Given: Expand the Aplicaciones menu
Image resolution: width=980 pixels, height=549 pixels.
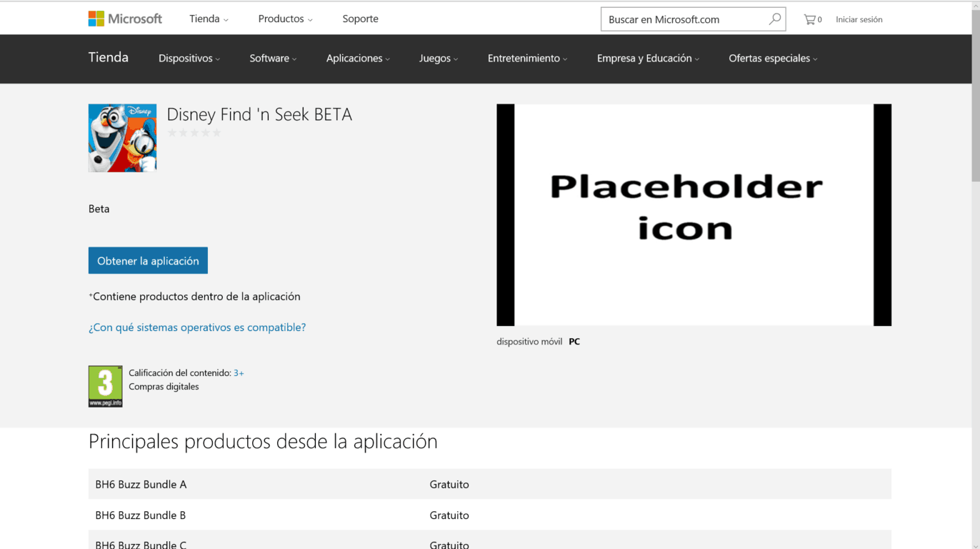Looking at the screenshot, I should pyautogui.click(x=358, y=59).
